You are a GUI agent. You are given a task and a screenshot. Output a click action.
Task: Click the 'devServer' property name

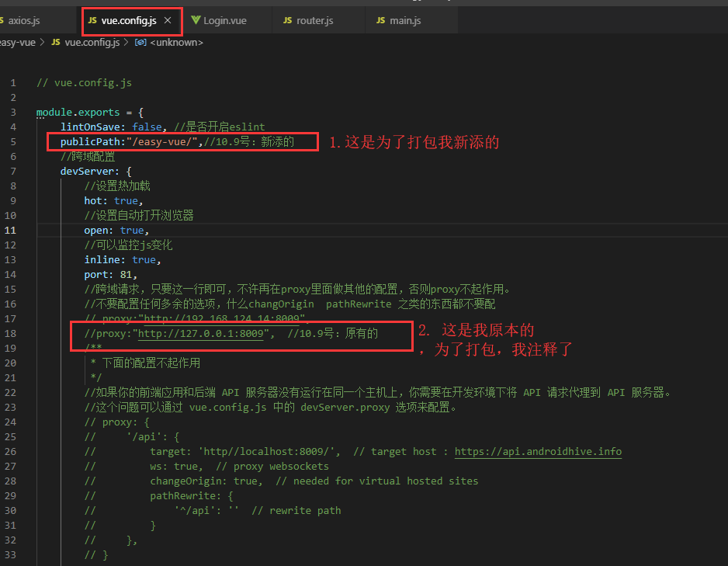(87, 172)
